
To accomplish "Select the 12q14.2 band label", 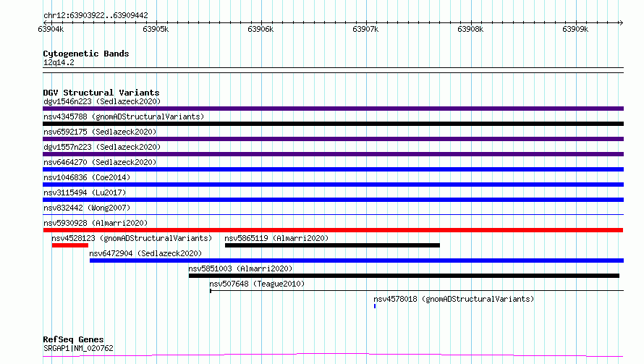I will tap(59, 62).
